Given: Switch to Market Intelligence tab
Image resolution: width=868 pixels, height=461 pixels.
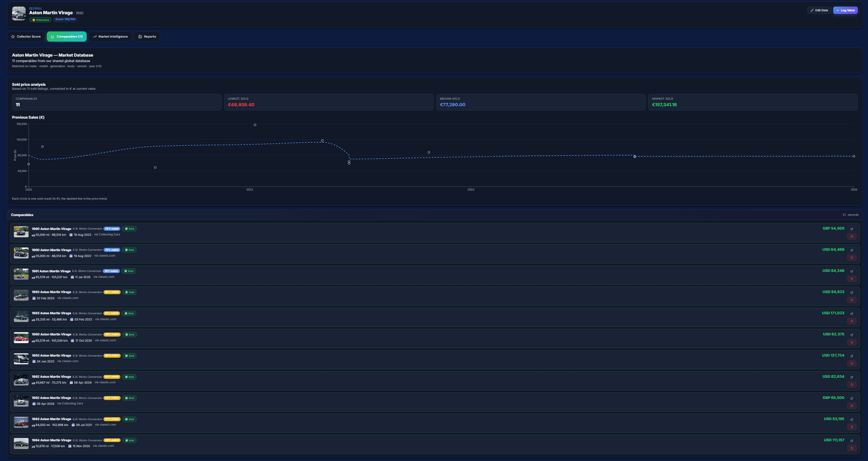Looking at the screenshot, I should click(x=110, y=37).
